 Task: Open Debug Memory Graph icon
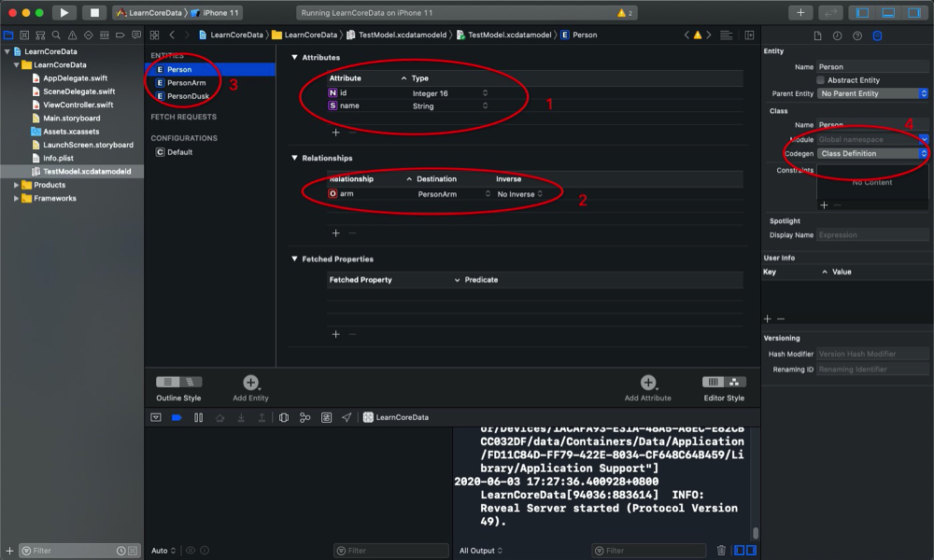click(305, 418)
